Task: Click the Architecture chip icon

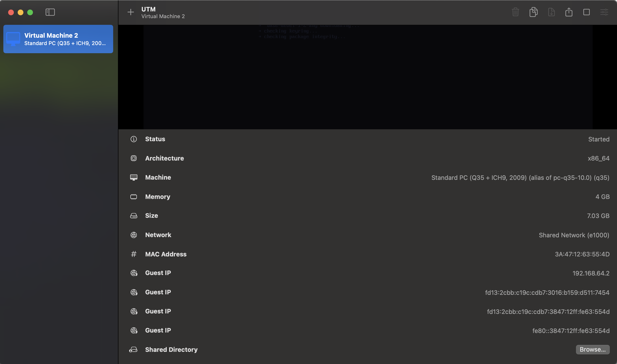Action: (133, 158)
